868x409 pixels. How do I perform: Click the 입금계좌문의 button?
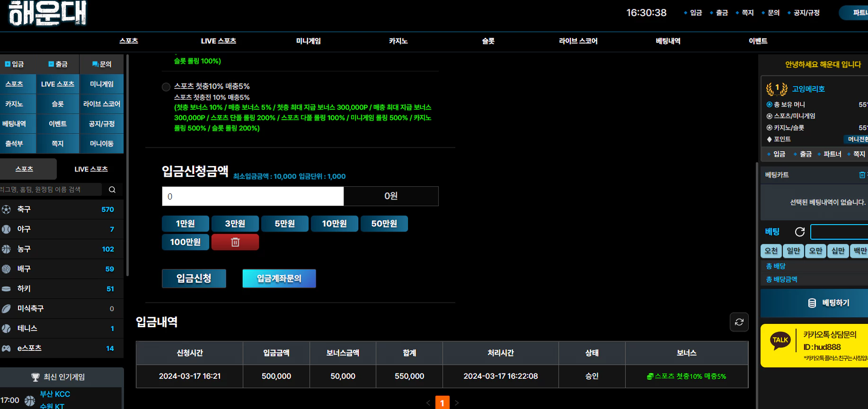[279, 278]
